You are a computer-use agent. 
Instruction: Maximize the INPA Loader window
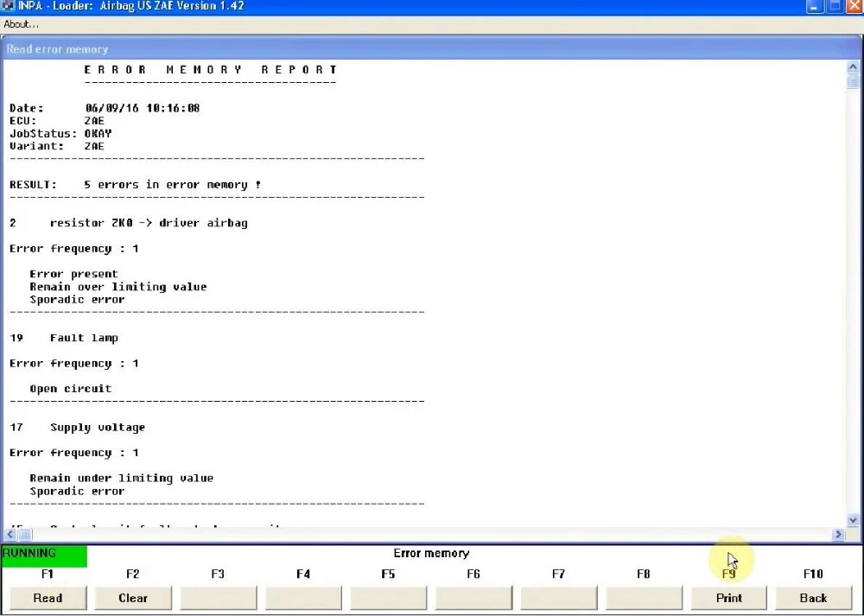tap(835, 7)
